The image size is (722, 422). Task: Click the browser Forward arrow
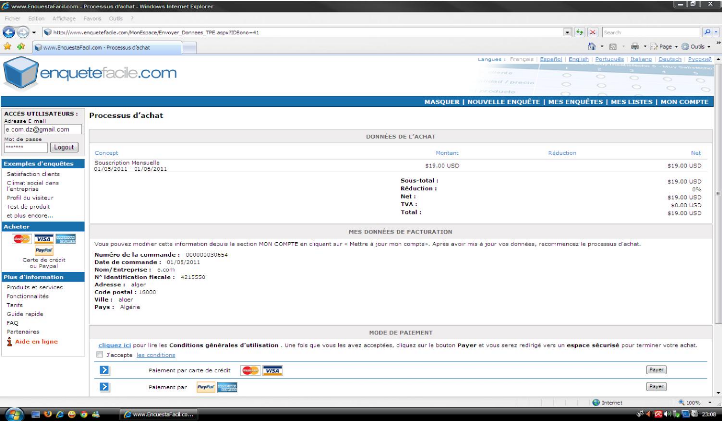tap(23, 32)
